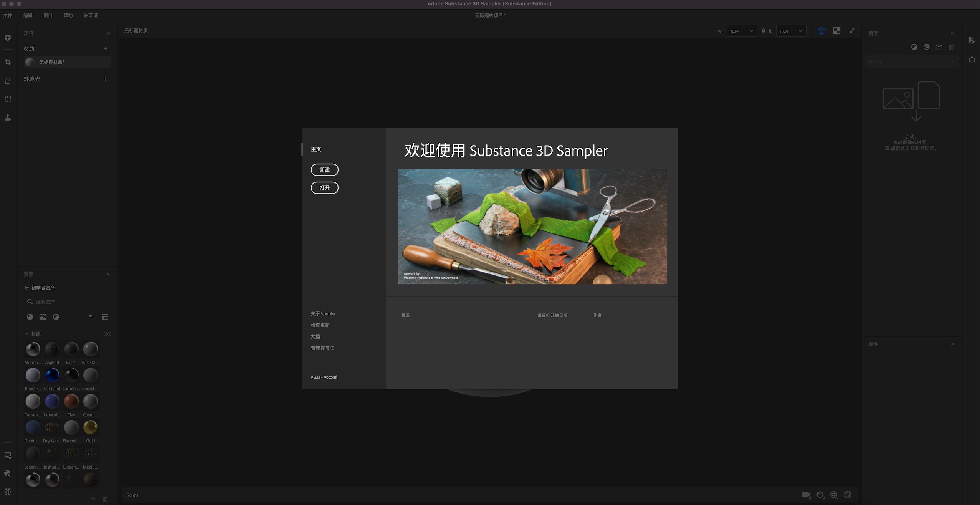Select the Car Paint material thumbnail
This screenshot has width=980, height=505.
click(x=52, y=375)
